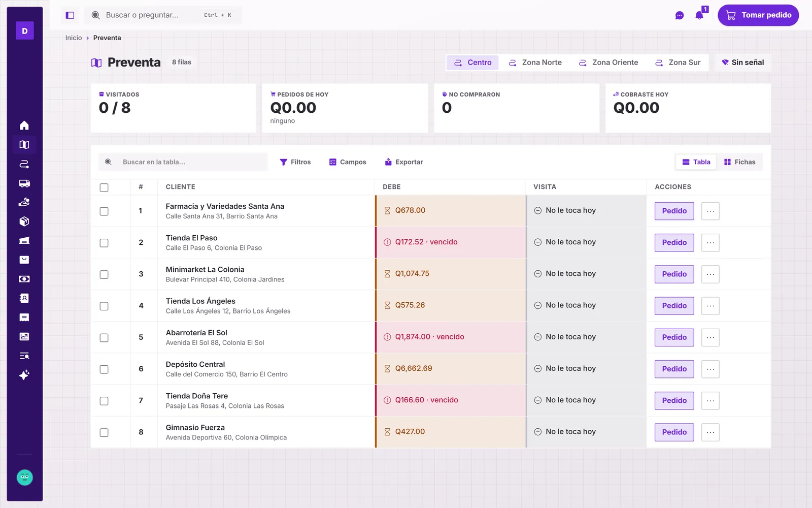Switch to the Zona Sur tab
This screenshot has width=812, height=508.
678,62
